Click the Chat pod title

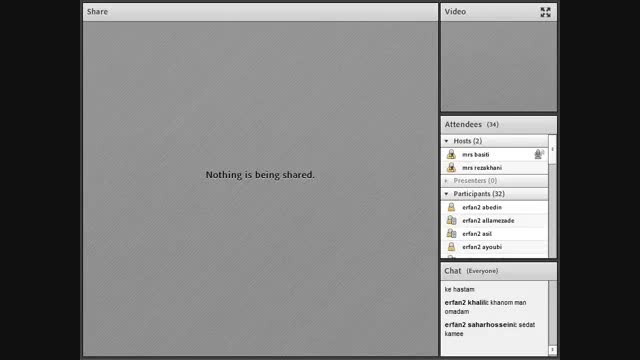(x=453, y=271)
